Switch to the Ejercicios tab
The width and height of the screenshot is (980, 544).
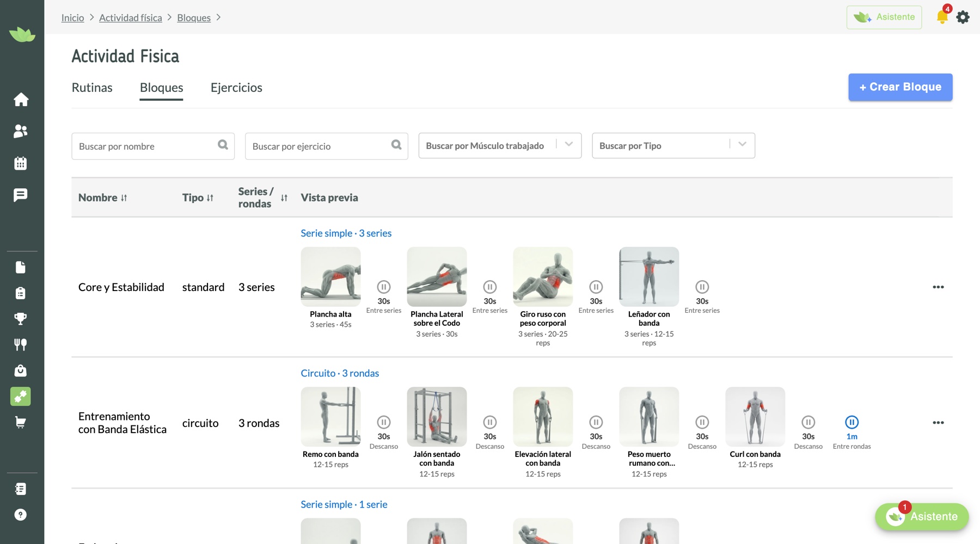point(236,88)
